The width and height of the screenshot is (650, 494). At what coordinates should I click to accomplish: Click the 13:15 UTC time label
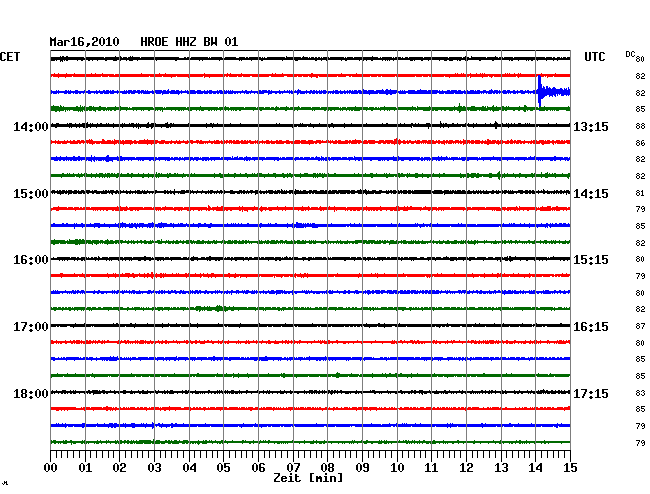(x=591, y=126)
